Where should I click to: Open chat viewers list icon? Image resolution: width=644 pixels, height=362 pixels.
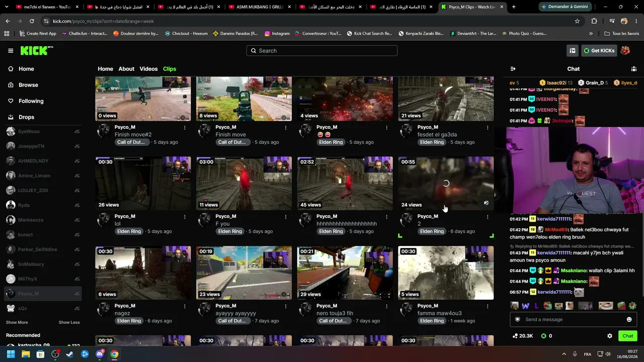pyautogui.click(x=634, y=69)
